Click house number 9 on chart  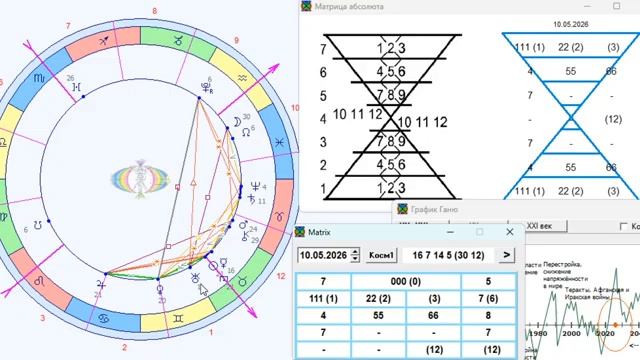click(236, 41)
